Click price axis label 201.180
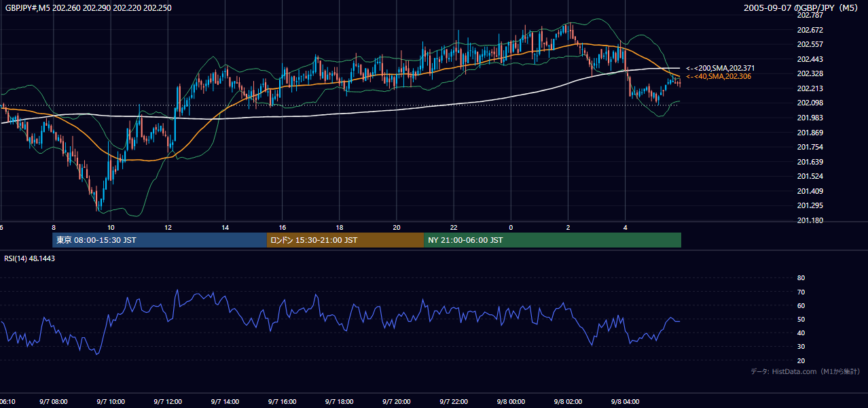Viewport: 868px width, 408px height. click(810, 220)
